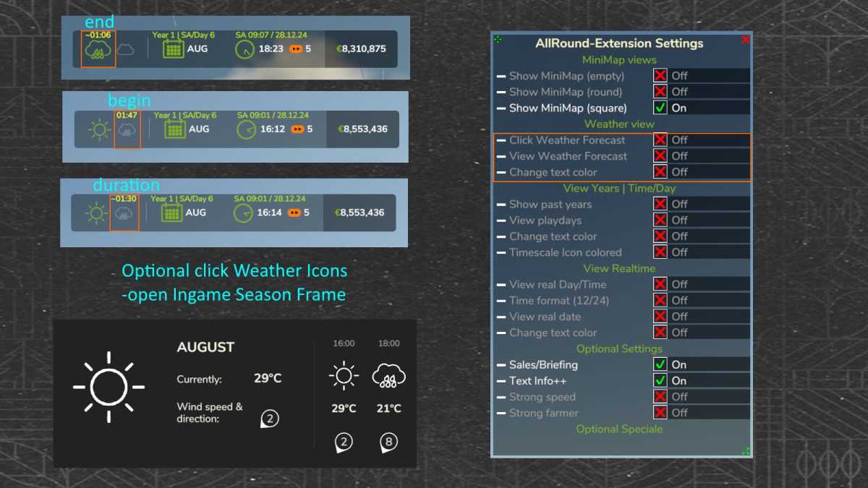Click green move icon in settings panel corner
This screenshot has height=488, width=868.
(498, 39)
